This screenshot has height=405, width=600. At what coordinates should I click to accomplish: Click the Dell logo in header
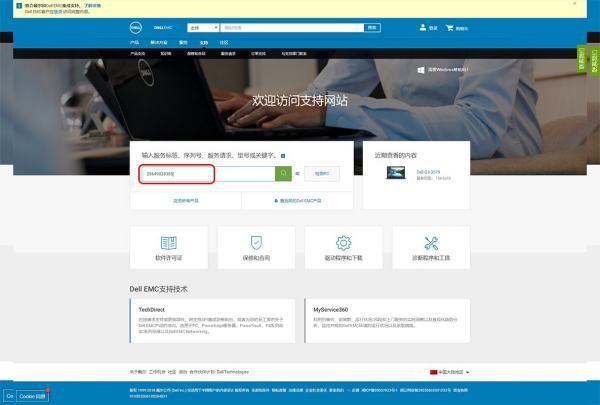[135, 28]
